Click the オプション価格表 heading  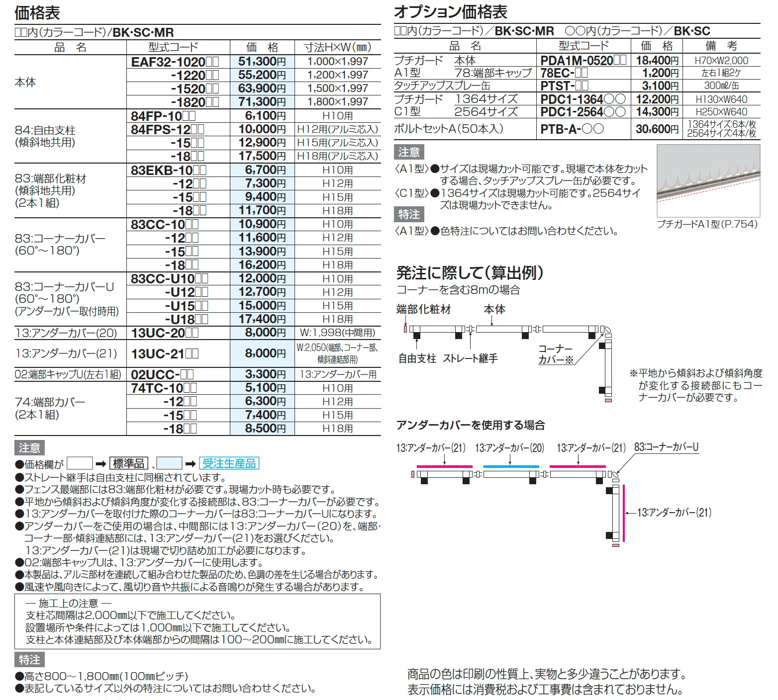pos(450,11)
